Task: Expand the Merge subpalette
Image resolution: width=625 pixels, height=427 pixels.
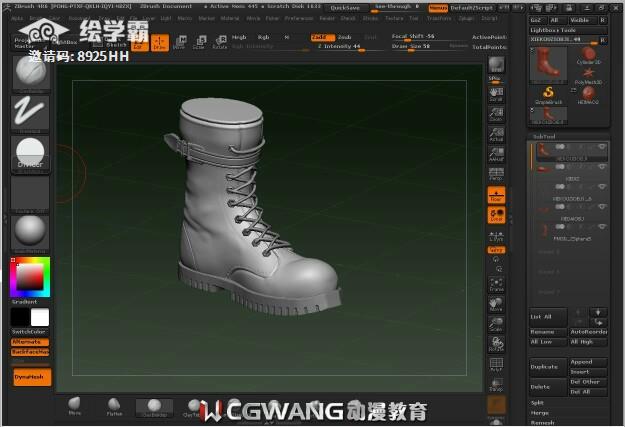Action: point(539,413)
